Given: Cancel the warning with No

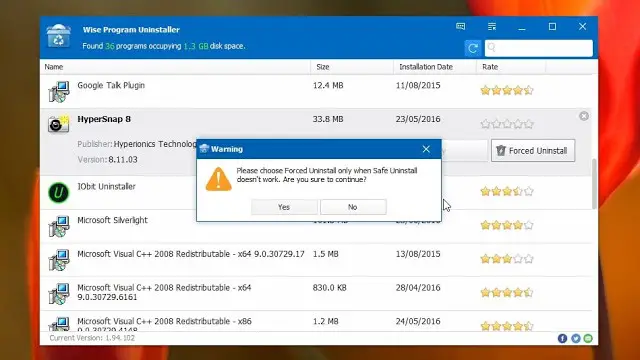Looking at the screenshot, I should (353, 207).
